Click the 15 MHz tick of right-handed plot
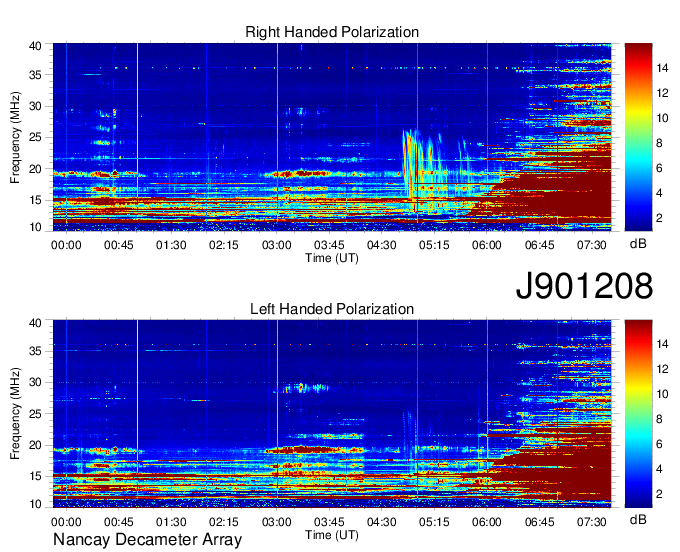This screenshot has width=680, height=552. pyautogui.click(x=35, y=200)
